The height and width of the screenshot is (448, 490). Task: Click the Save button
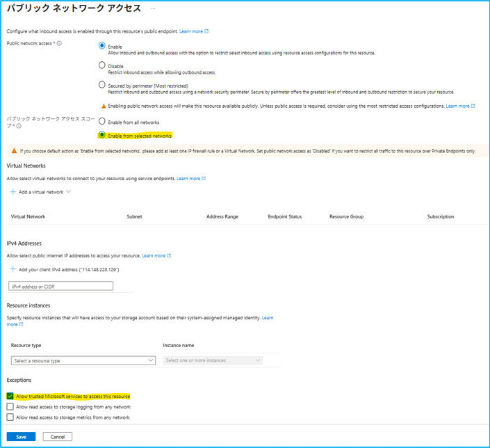21,437
